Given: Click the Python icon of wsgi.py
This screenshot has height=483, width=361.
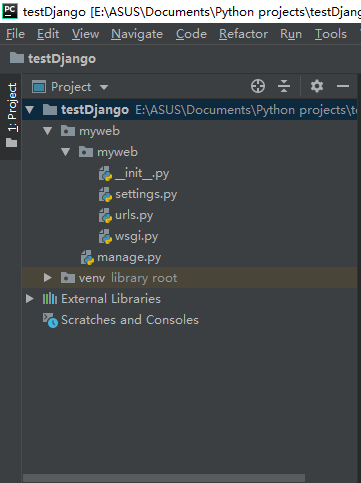Looking at the screenshot, I should click(105, 237).
